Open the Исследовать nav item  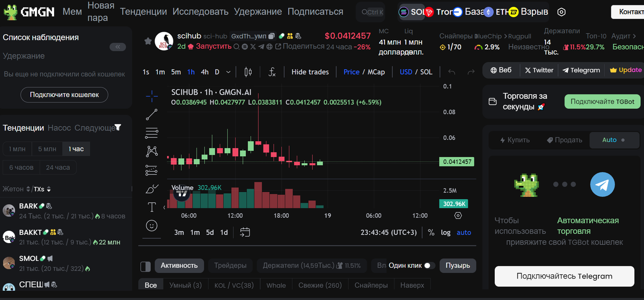click(201, 11)
